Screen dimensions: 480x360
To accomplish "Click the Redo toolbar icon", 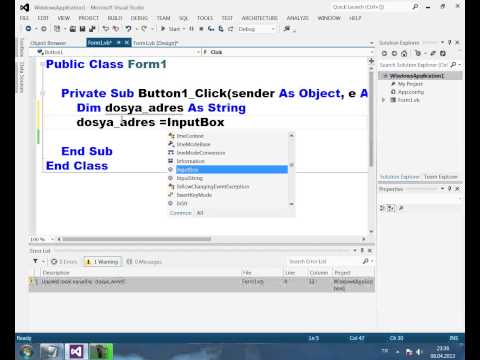I will 144,29.
